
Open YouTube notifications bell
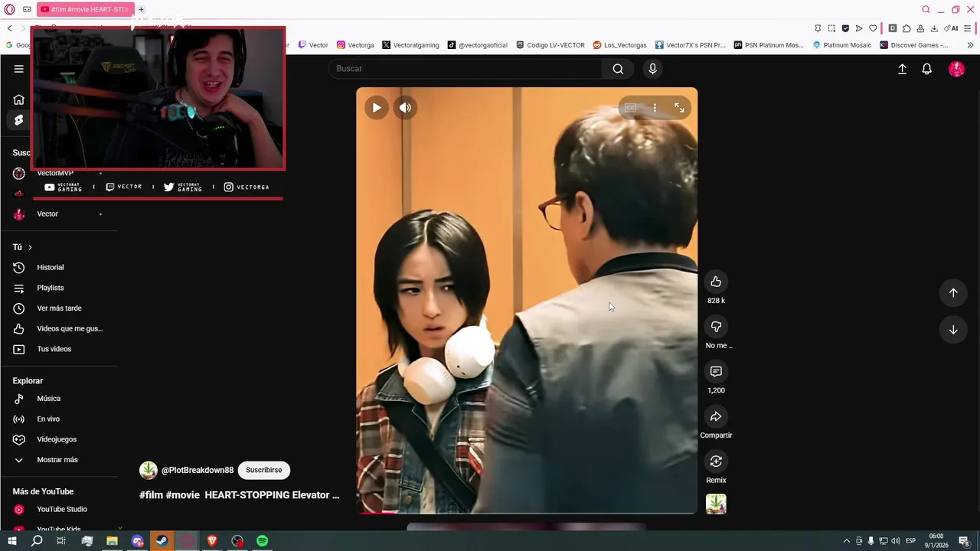[x=926, y=69]
